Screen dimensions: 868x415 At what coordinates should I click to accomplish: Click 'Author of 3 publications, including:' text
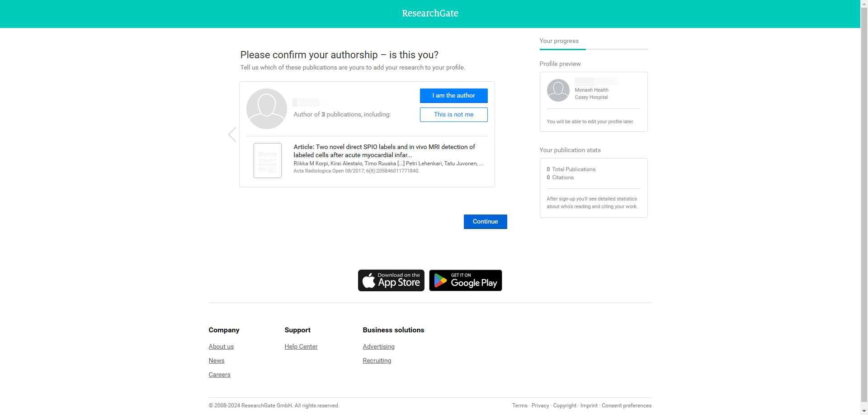[342, 114]
